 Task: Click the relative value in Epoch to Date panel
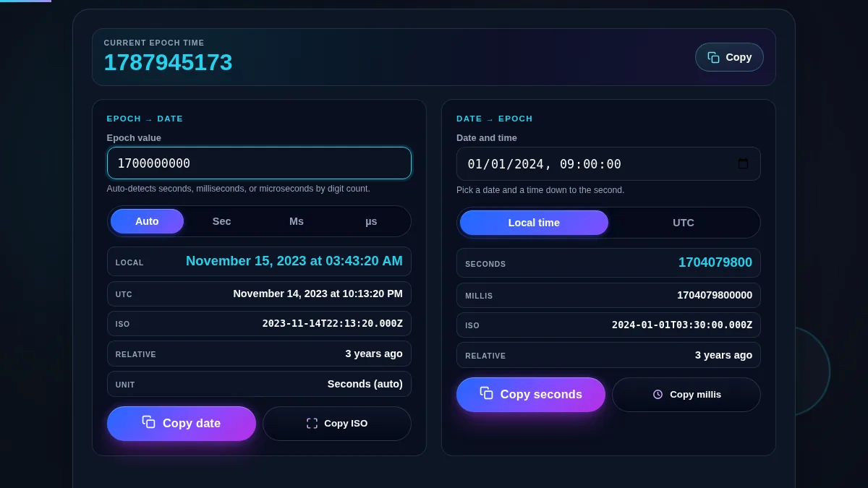tap(374, 354)
